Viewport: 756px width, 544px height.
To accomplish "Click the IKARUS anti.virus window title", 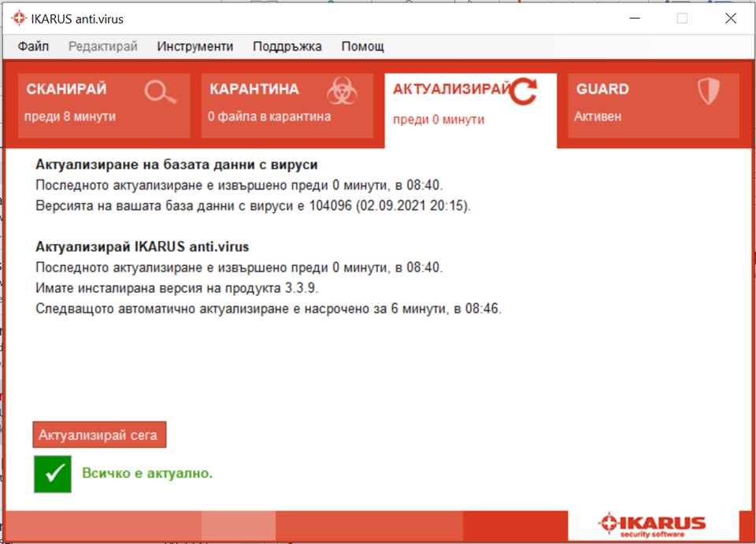I will pos(77,19).
